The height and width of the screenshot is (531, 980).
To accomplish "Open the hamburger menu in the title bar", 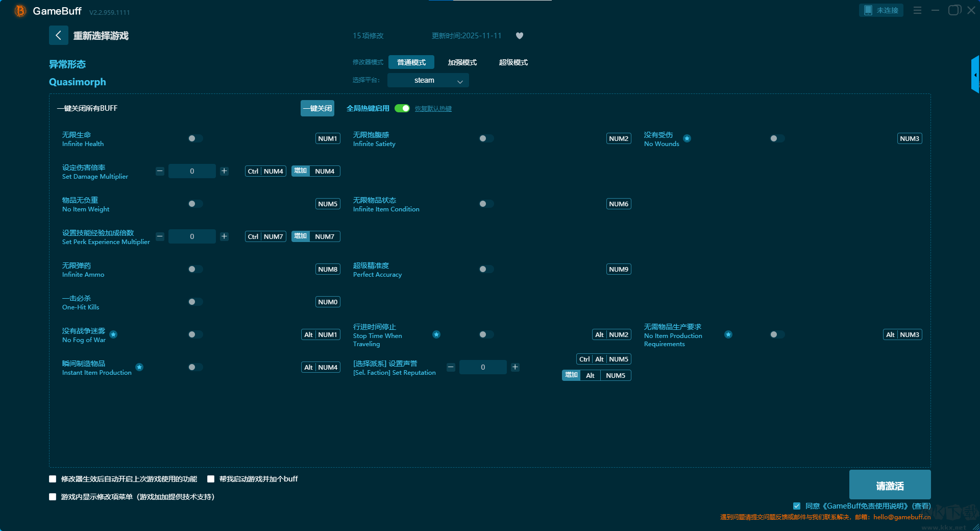I will point(917,10).
